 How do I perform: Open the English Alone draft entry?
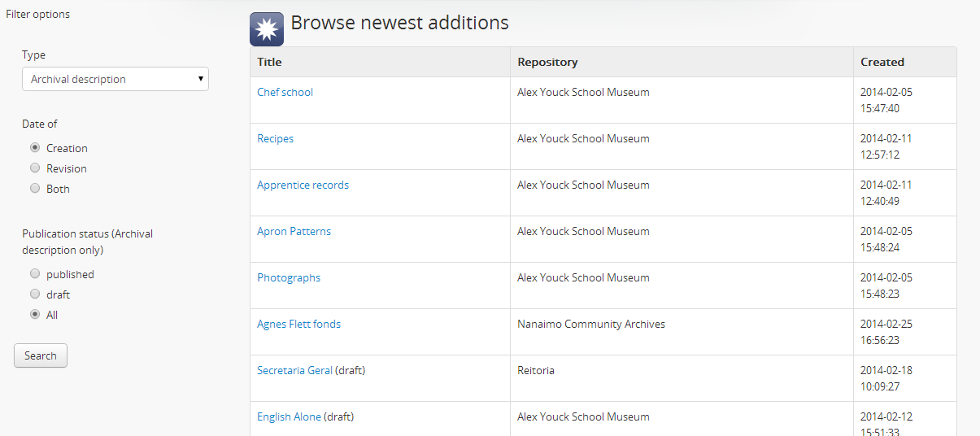[x=289, y=416]
